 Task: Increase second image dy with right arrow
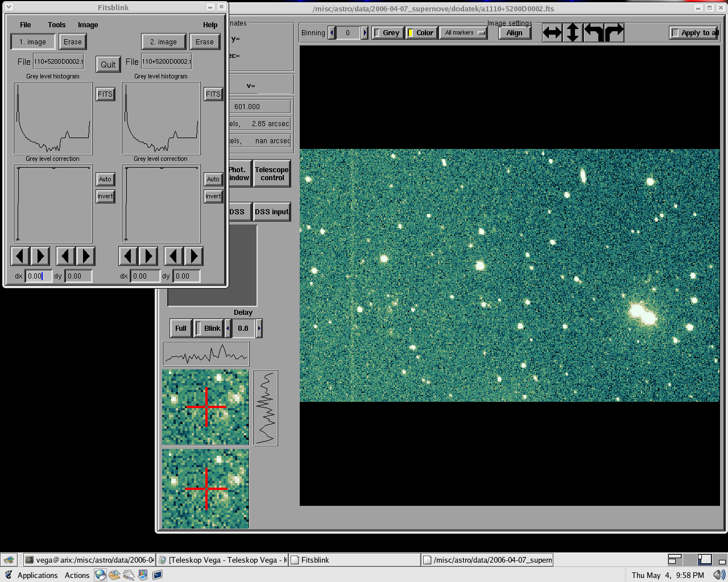point(194,256)
